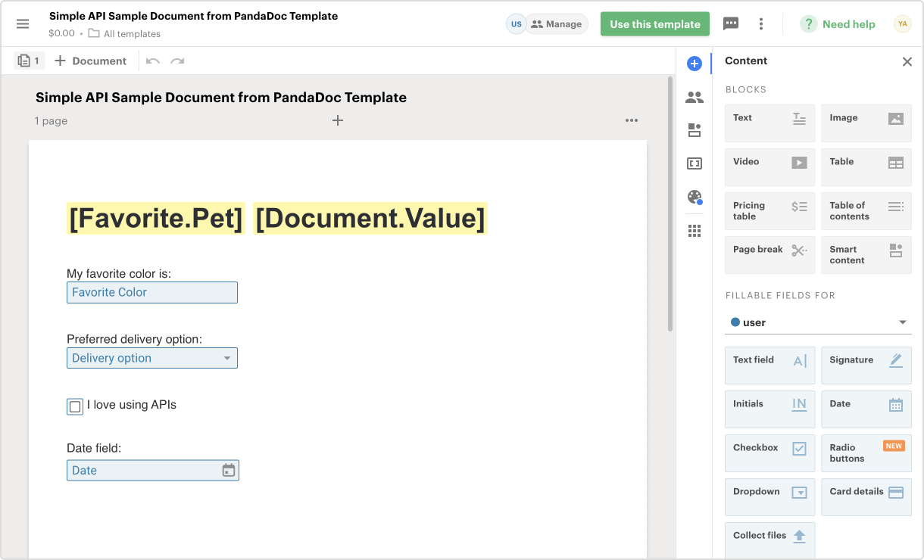Open the All templates link

coord(132,33)
